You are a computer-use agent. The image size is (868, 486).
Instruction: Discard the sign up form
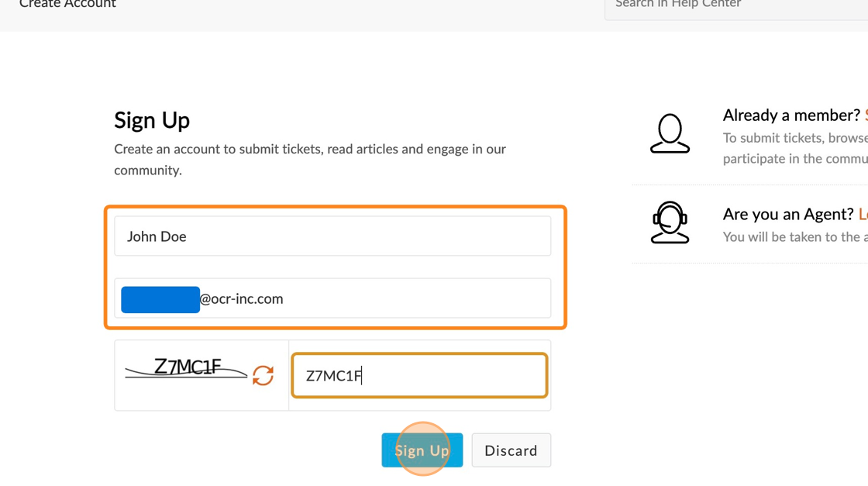[x=511, y=450]
